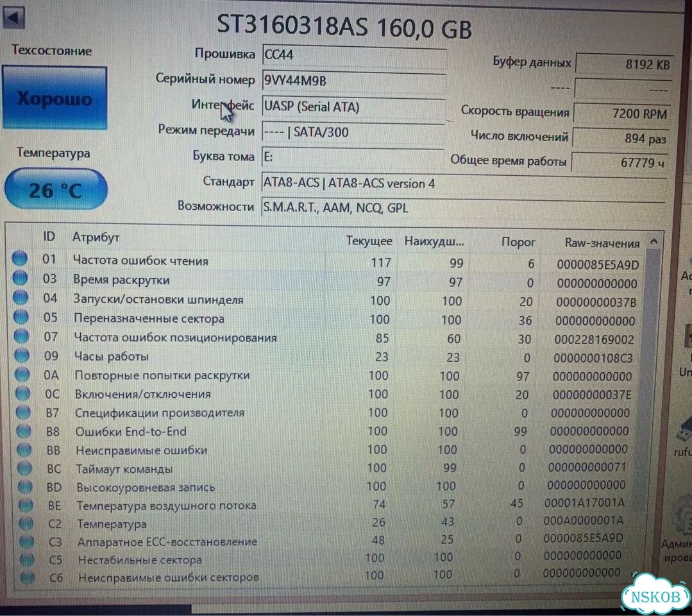Select the Ошибки End-to-End row
The image size is (692, 616).
(326, 431)
